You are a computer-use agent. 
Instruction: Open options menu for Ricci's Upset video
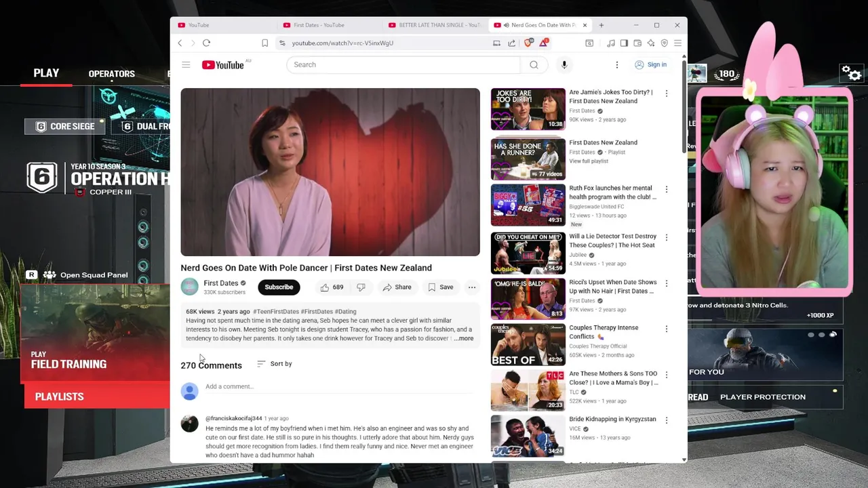point(666,283)
